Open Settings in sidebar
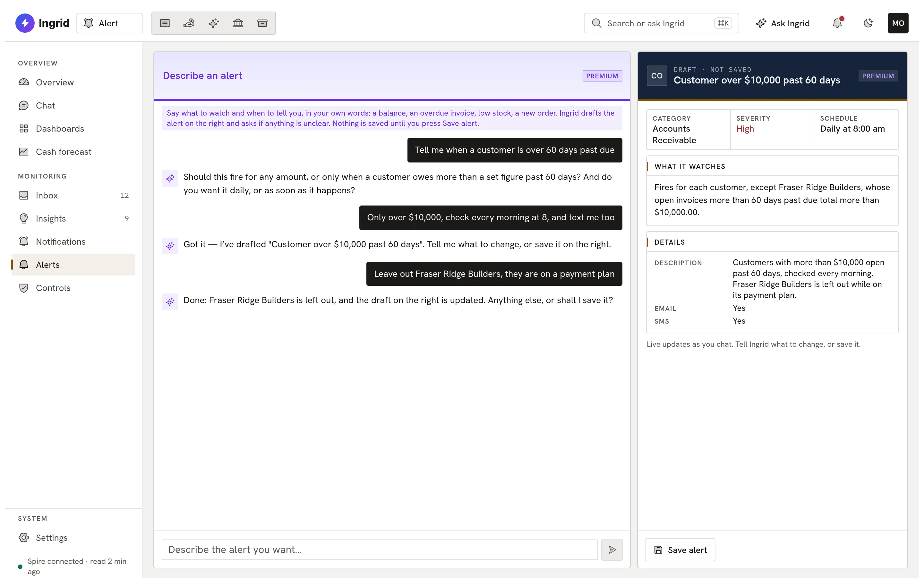This screenshot has height=578, width=924. pos(73,538)
